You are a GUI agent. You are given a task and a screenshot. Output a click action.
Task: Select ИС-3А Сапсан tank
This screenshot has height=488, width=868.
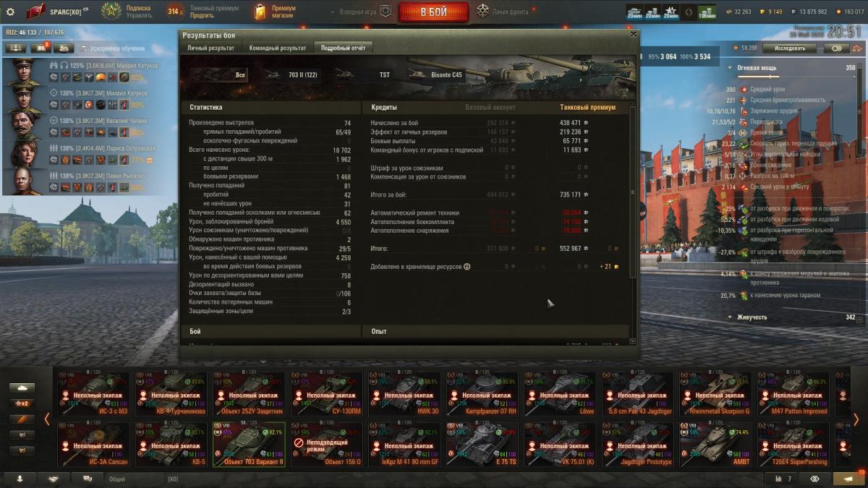click(93, 445)
